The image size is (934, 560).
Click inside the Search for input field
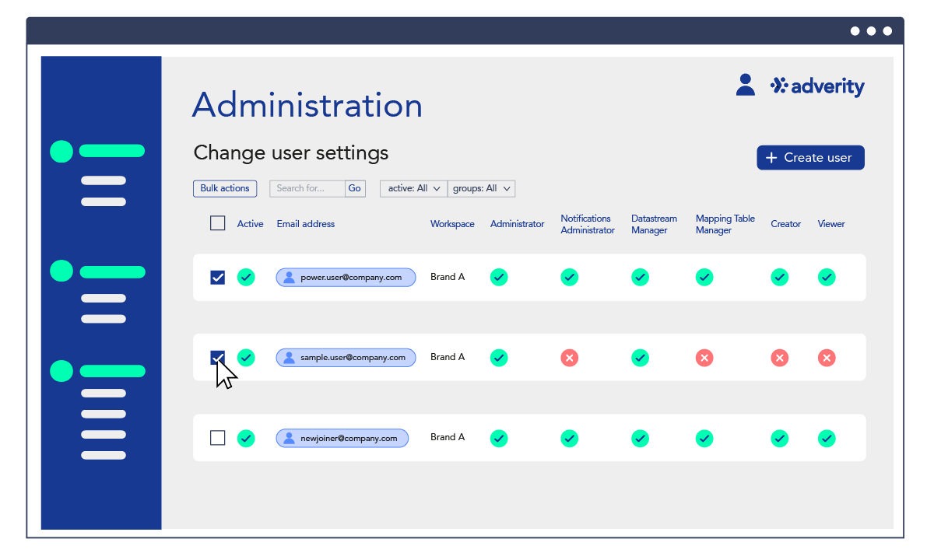tap(305, 188)
